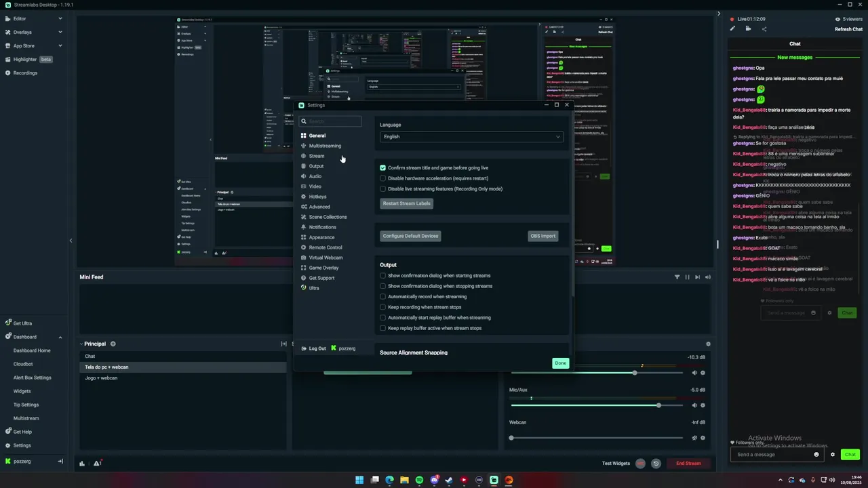Open the Language dropdown set to English
Viewport: 868px width, 488px height.
[471, 137]
